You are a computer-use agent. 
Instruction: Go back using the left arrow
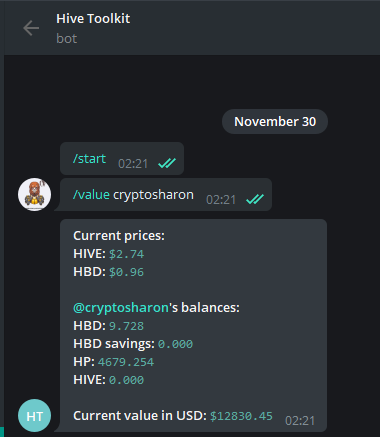point(31,28)
